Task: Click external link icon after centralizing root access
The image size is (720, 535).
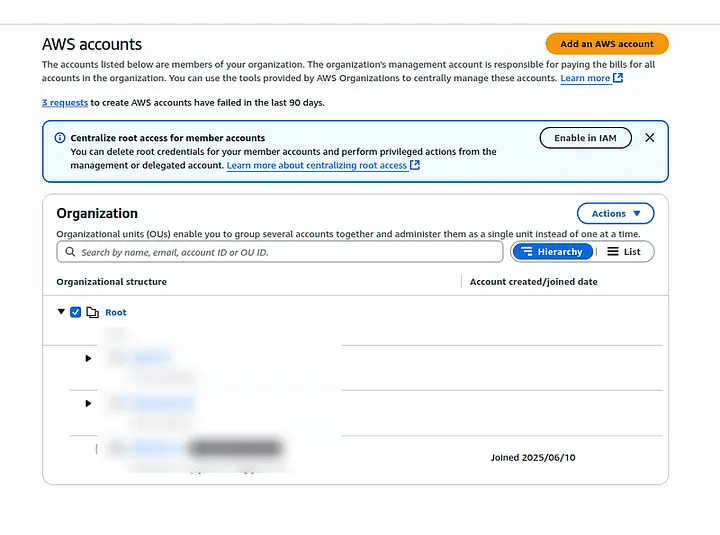Action: pos(415,165)
